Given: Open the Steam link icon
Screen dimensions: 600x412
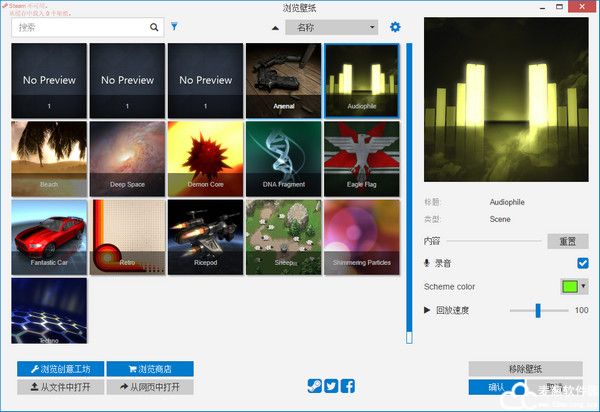Looking at the screenshot, I should pos(314,386).
